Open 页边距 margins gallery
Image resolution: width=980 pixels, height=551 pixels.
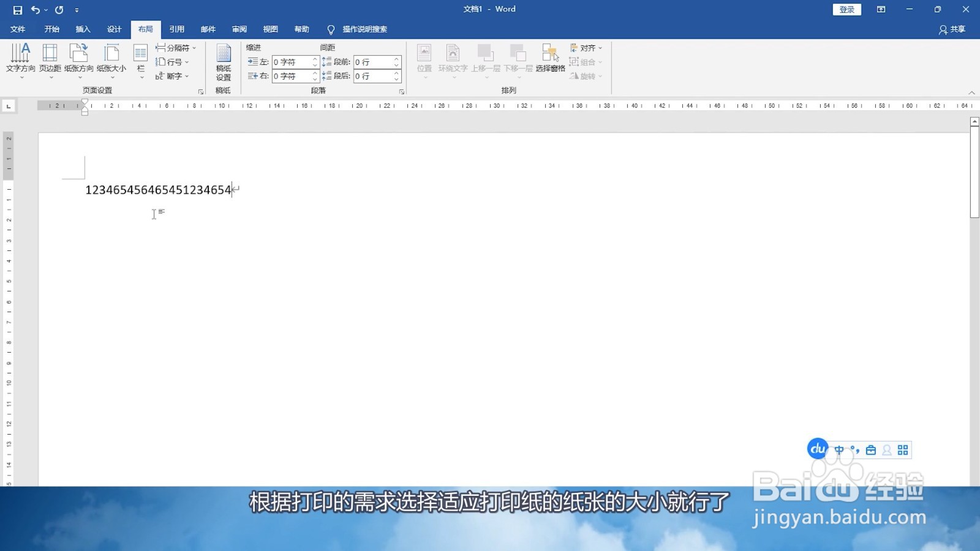click(50, 61)
